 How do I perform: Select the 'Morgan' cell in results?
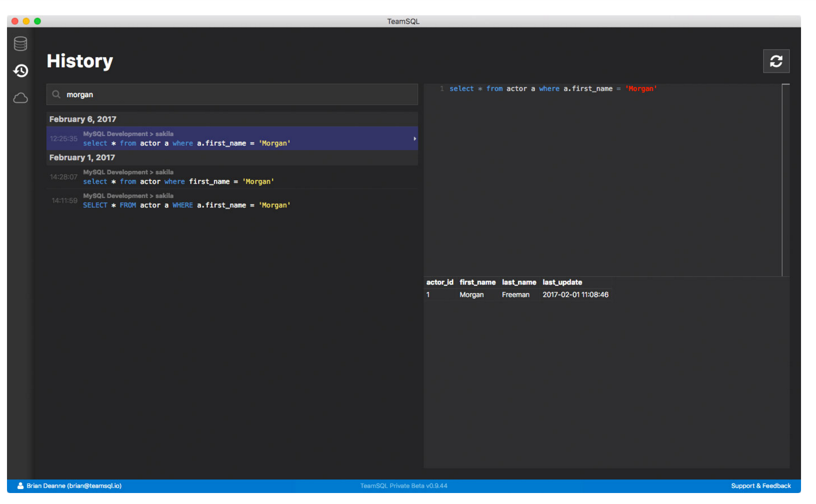pos(471,295)
